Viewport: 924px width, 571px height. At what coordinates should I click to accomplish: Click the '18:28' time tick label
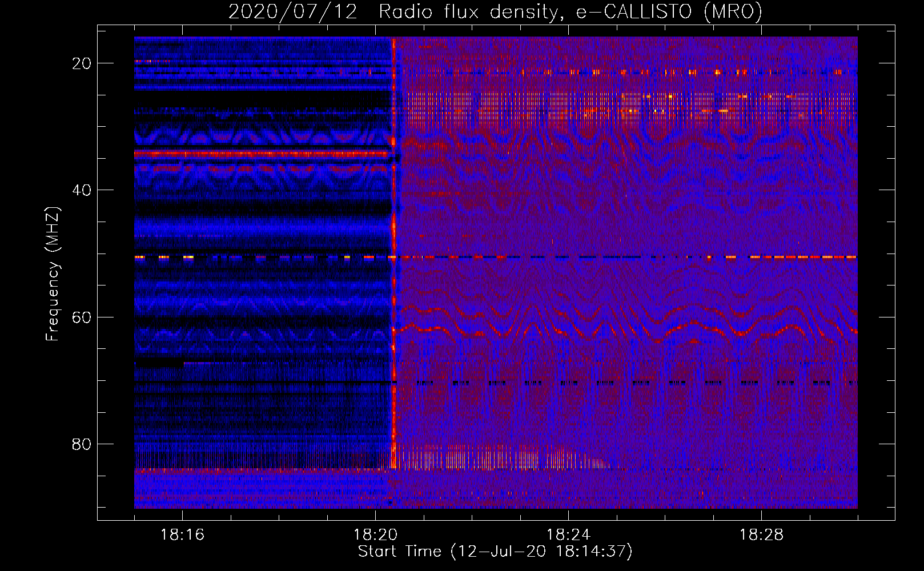[761, 535]
